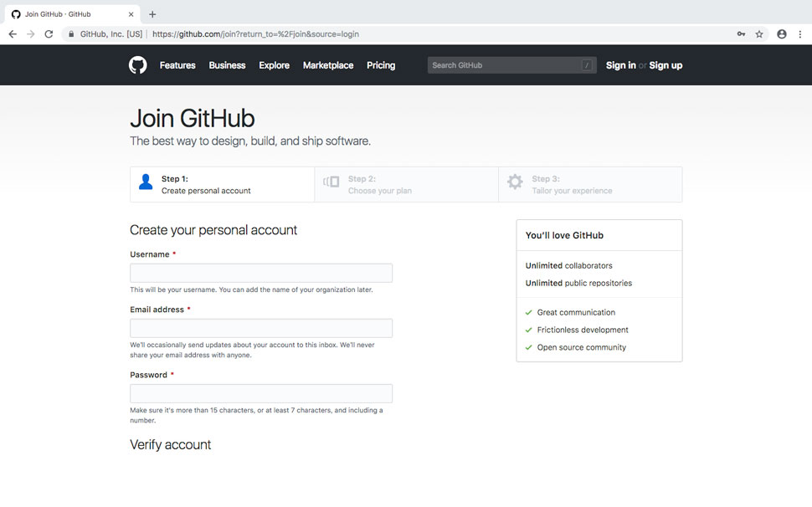Click into the Password field
Screen dimensions: 812x507
pyautogui.click(x=261, y=394)
